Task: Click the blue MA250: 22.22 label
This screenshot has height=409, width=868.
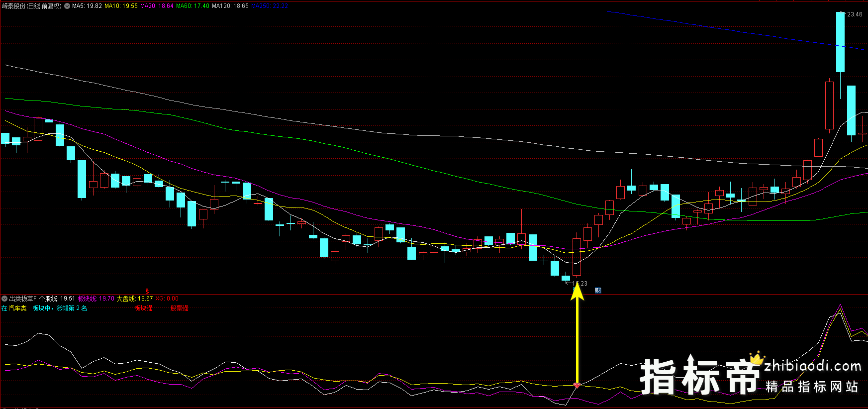Action: point(270,6)
